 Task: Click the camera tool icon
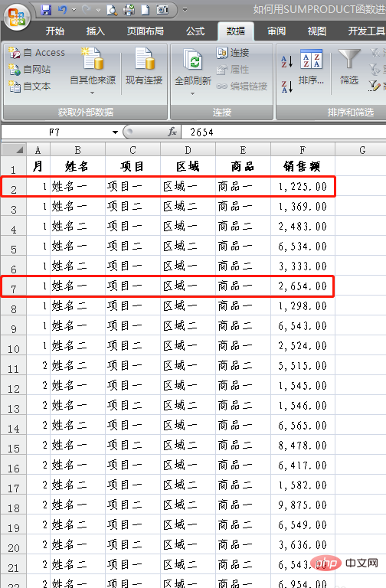pos(162,10)
